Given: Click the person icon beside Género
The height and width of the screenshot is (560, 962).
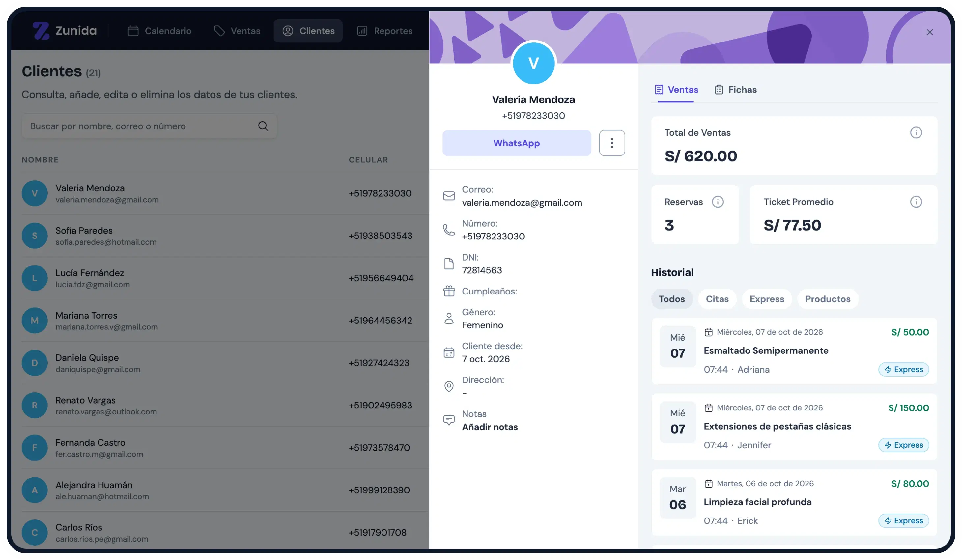Looking at the screenshot, I should [x=449, y=318].
